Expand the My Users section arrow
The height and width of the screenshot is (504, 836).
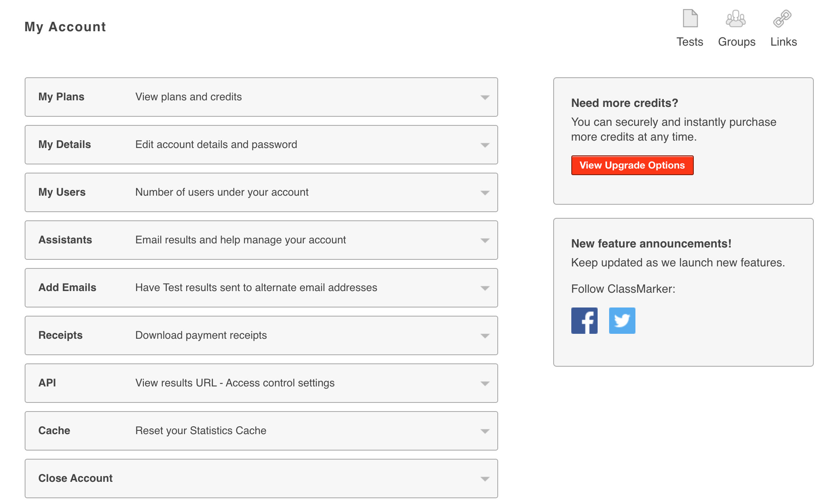pyautogui.click(x=485, y=193)
